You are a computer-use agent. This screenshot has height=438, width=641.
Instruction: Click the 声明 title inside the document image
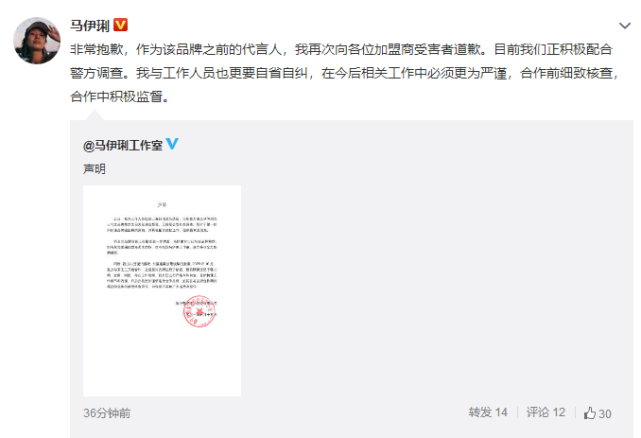pos(162,204)
